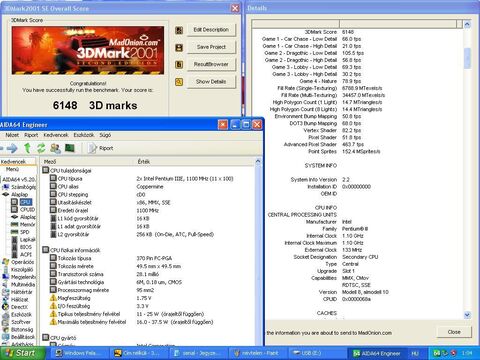
Task: Select the Számítógép tree item
Action: tap(20, 187)
